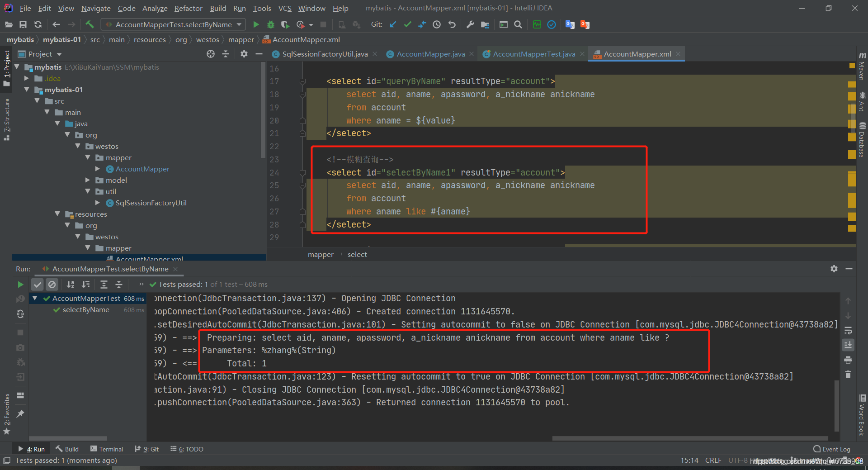The image size is (868, 470).
Task: Collapse all in the Project panel
Action: pyautogui.click(x=226, y=54)
